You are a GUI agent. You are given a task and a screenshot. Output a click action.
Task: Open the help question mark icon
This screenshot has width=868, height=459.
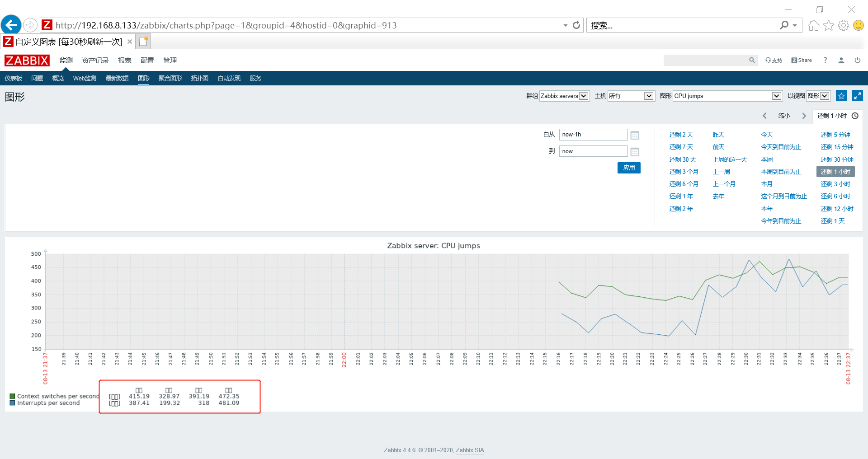click(826, 60)
